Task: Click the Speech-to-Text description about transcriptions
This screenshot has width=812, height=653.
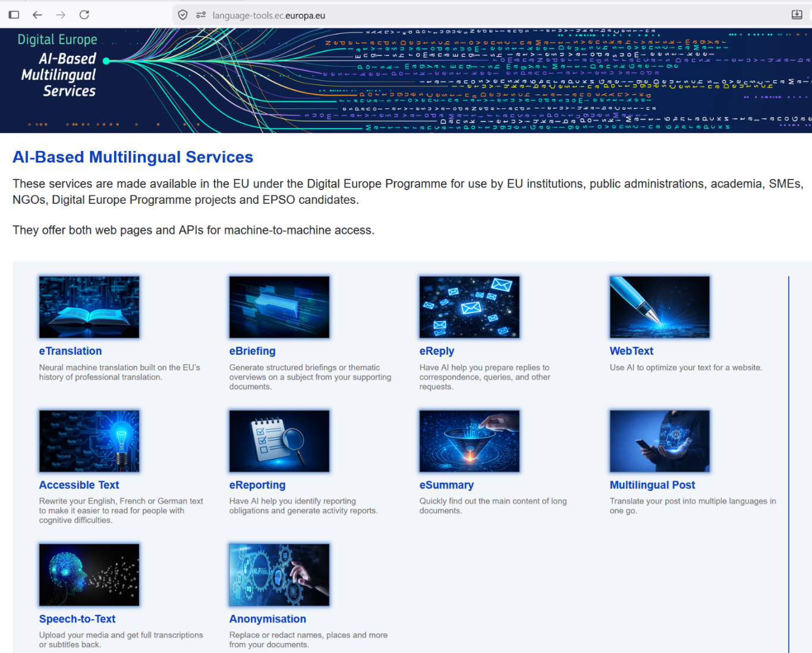Action: [x=121, y=640]
